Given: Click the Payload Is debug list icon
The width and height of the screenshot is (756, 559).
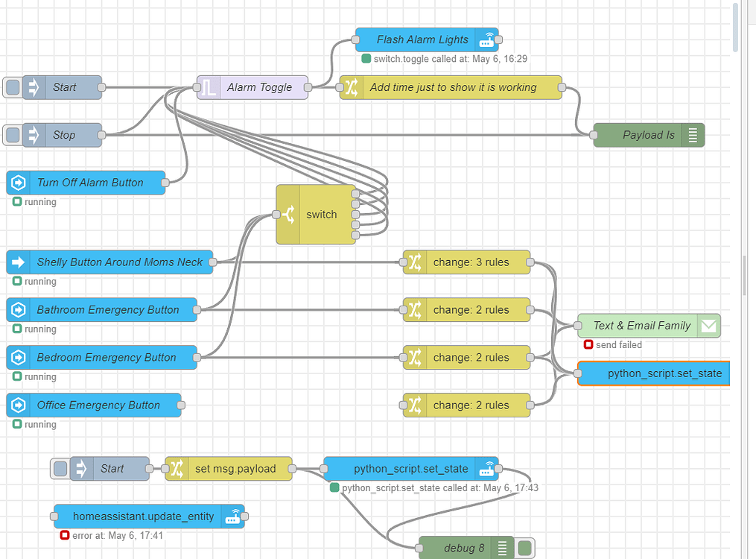Looking at the screenshot, I should 693,135.
